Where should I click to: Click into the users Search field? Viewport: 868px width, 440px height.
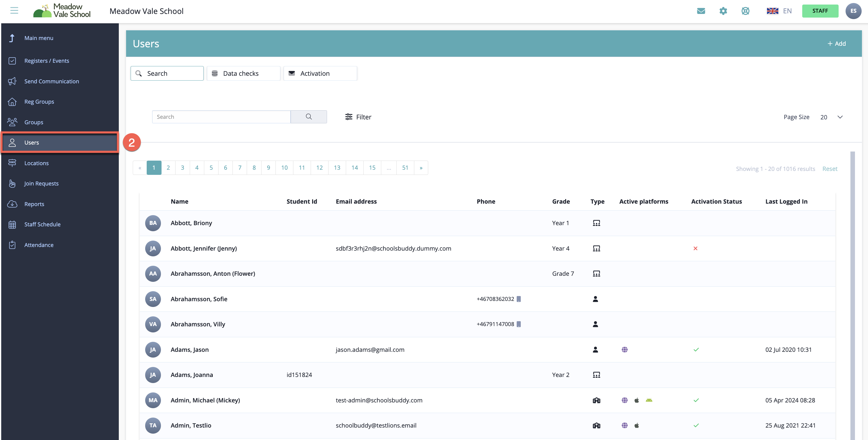point(221,117)
